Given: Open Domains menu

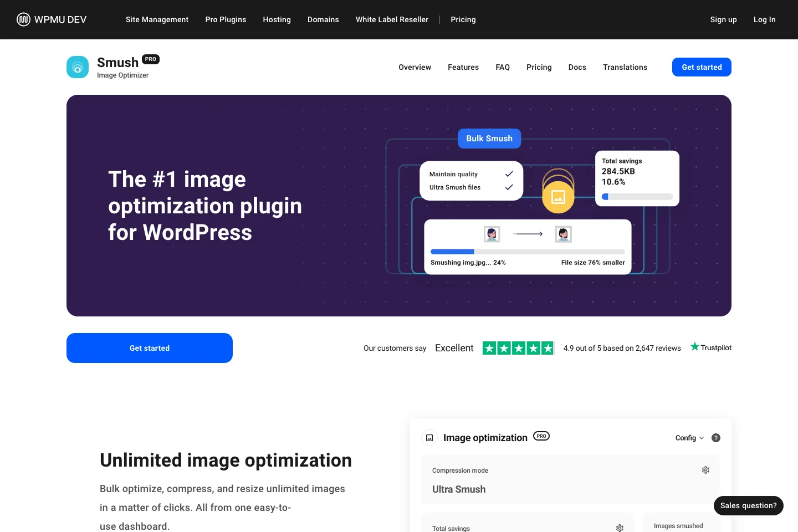Looking at the screenshot, I should click(x=323, y=19).
